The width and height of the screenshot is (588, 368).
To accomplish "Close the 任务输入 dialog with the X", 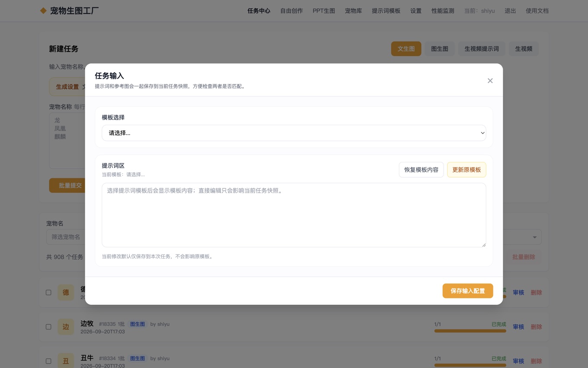I will (x=490, y=81).
